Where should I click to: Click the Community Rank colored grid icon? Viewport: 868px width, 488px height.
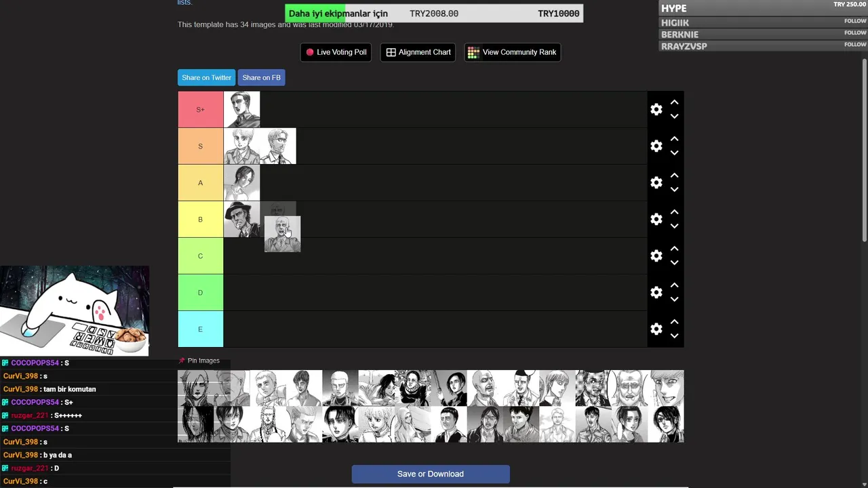tap(473, 52)
